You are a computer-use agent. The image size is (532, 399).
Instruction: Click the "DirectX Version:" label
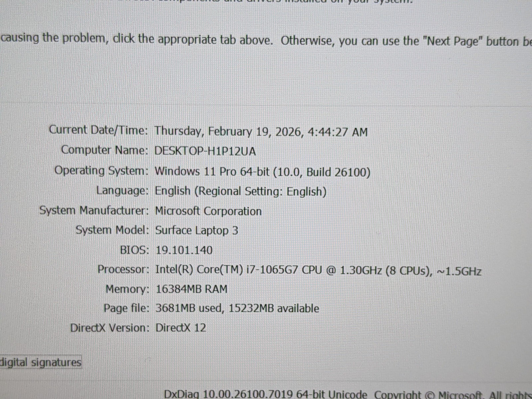coord(110,328)
